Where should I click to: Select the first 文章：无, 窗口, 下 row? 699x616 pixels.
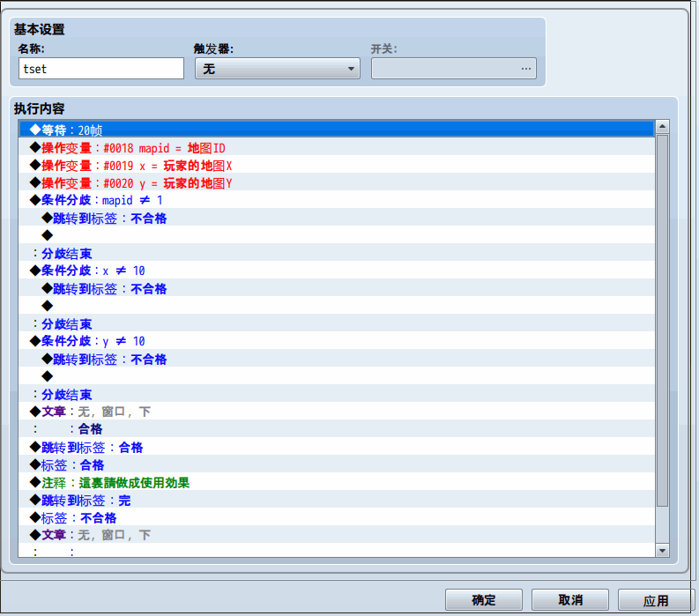337,411
